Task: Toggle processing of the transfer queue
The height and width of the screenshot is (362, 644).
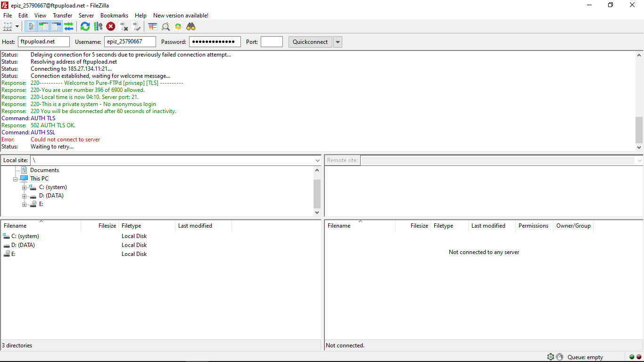Action: (98, 26)
